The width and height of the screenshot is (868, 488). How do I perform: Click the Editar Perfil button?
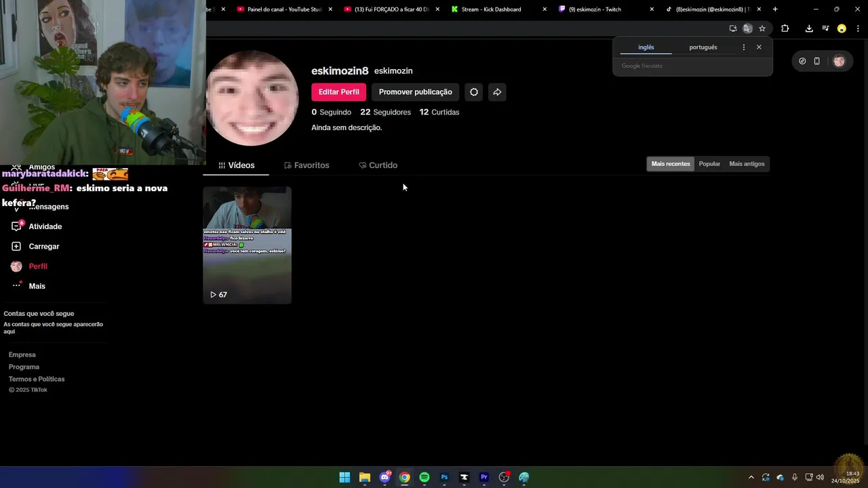click(x=338, y=92)
